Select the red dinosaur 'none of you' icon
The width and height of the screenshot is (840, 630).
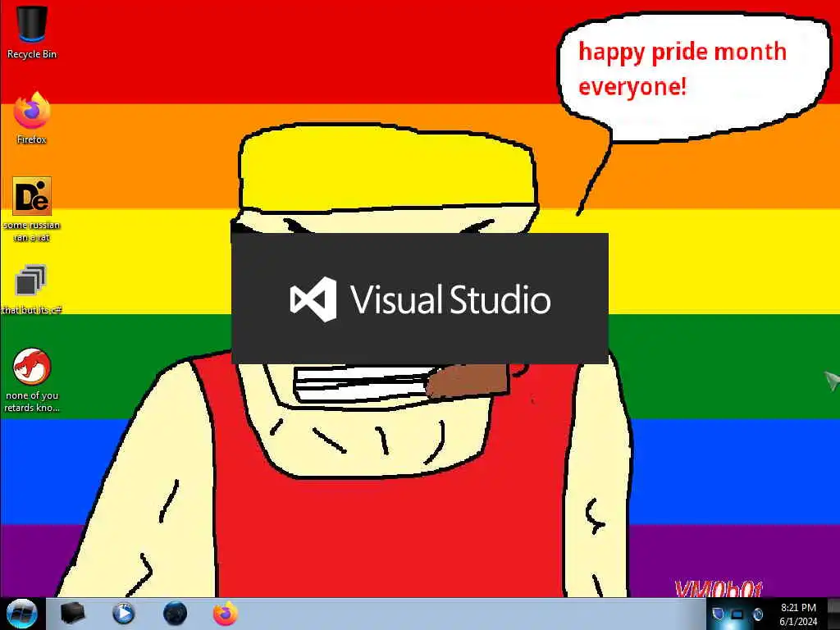pos(32,379)
